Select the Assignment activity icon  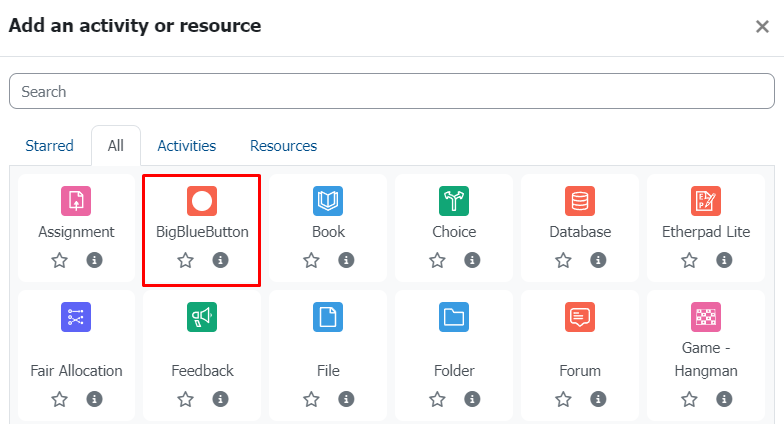(x=76, y=201)
